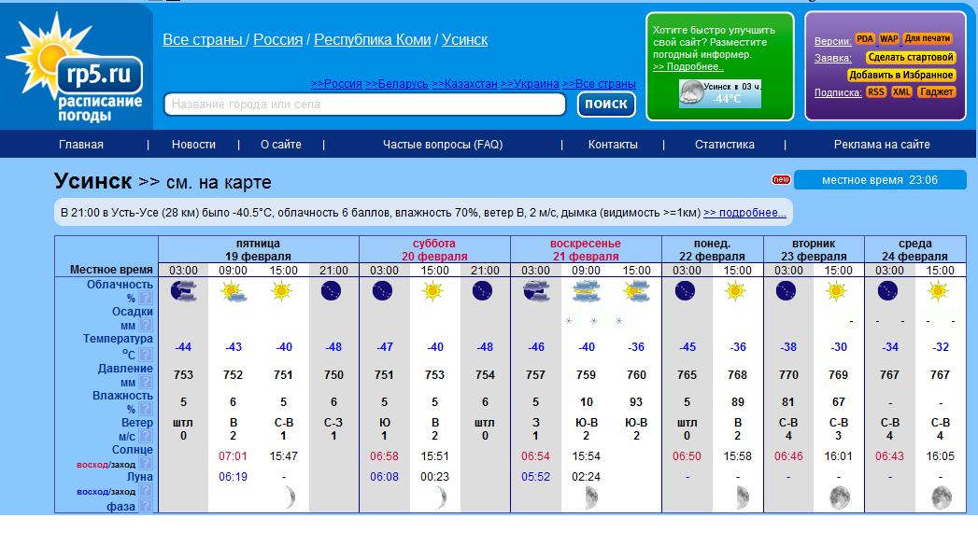Focus the city name search field
The height and width of the screenshot is (560, 978).
(365, 105)
